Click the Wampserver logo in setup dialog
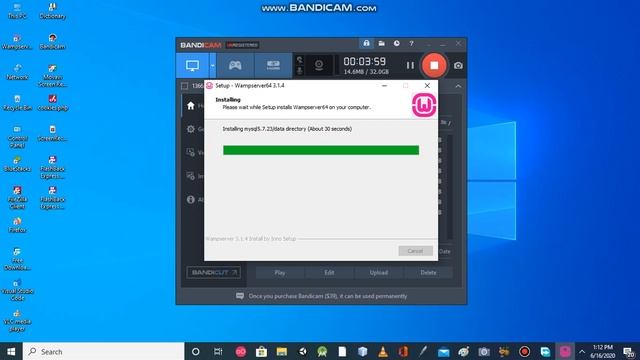This screenshot has height=360, width=640. [x=424, y=105]
